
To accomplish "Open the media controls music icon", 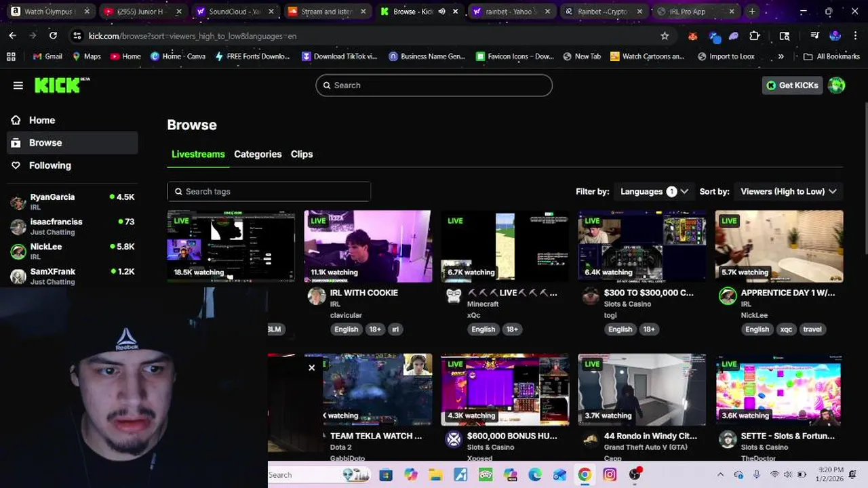I will click(816, 36).
